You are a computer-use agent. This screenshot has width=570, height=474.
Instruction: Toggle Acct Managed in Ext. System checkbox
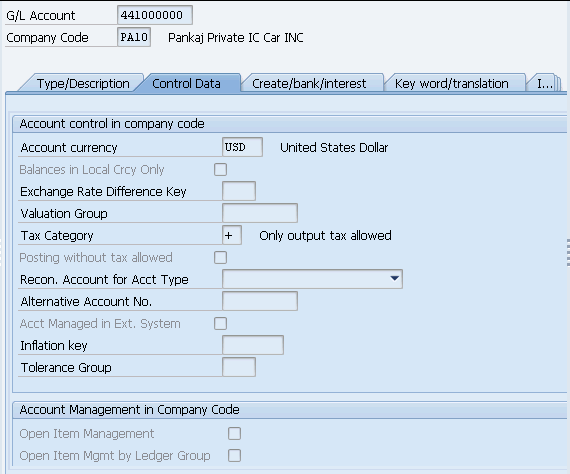pos(220,324)
